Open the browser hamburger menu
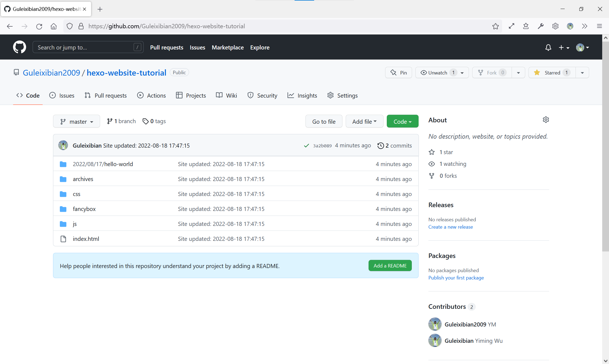 (599, 26)
